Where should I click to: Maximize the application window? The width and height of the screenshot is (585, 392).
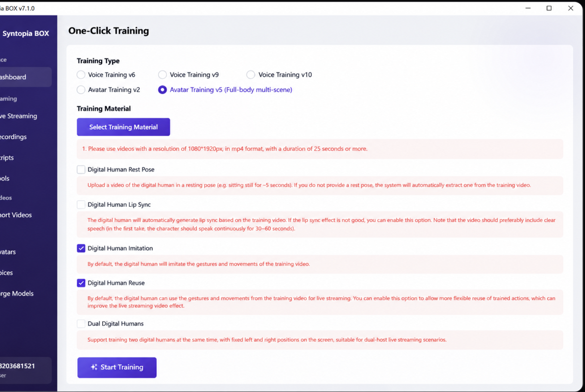point(549,8)
